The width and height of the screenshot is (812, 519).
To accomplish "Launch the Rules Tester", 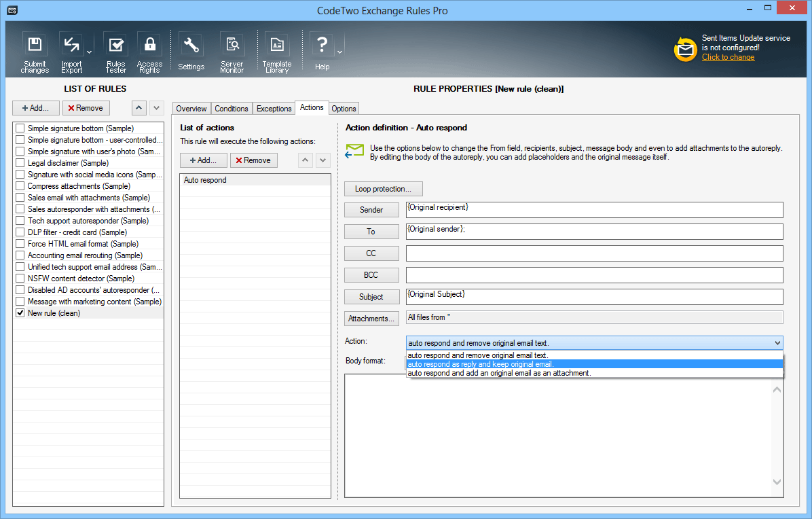I will 115,52.
